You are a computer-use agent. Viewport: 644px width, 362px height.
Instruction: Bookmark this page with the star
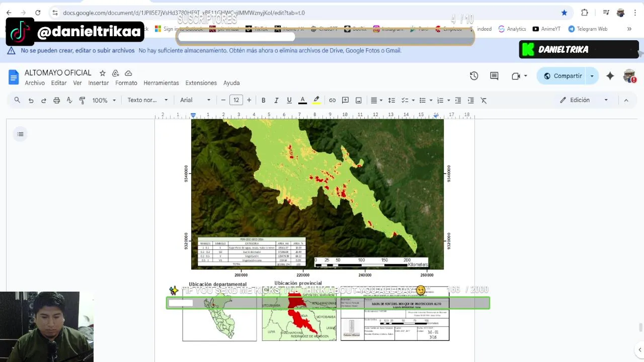coord(564,13)
